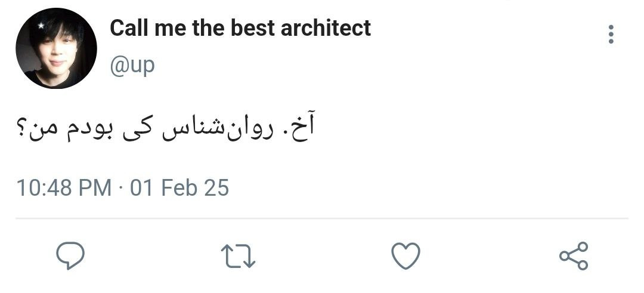Toggle repost on with the retweet arrows
The image size is (644, 293).
238,256
